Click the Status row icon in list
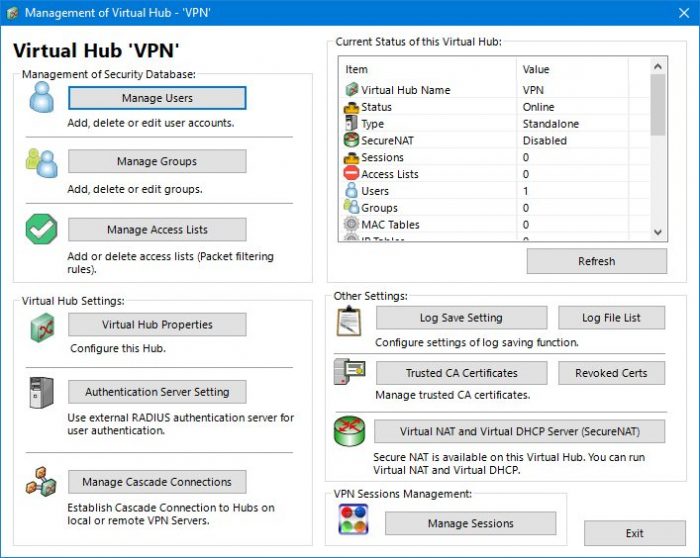 [351, 107]
